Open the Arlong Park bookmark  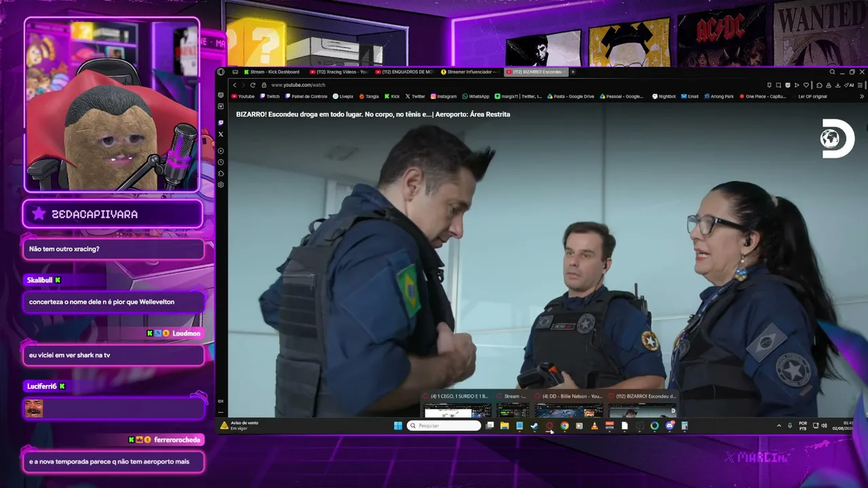point(719,96)
